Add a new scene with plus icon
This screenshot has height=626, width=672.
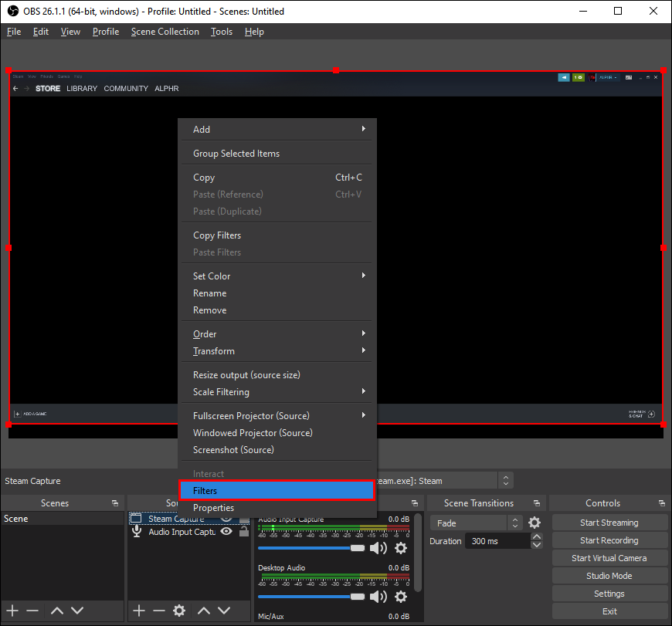pyautogui.click(x=12, y=611)
